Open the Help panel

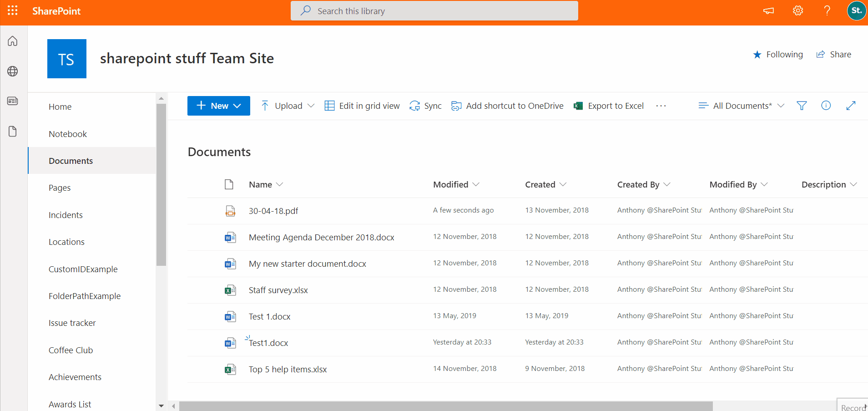[x=827, y=10]
